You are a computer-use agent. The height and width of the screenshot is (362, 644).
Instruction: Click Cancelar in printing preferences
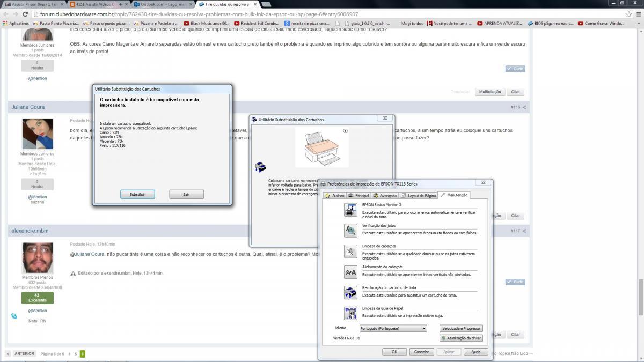[422, 352]
